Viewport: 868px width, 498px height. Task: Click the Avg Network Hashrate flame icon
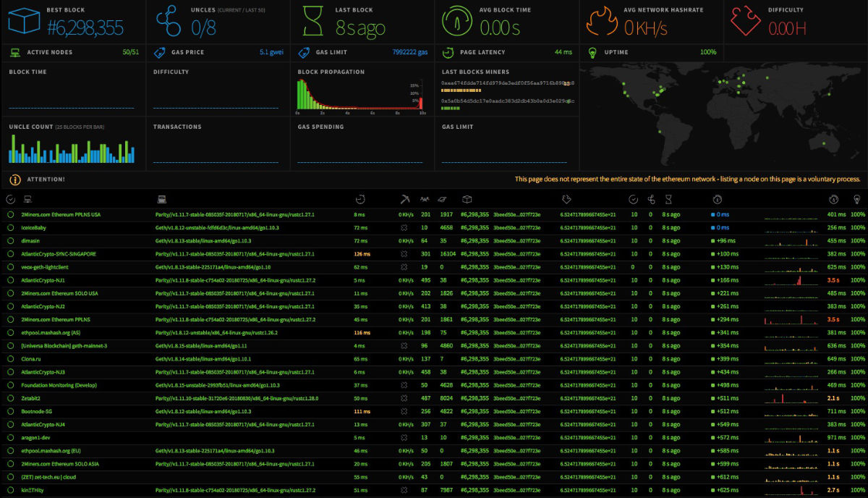click(603, 20)
